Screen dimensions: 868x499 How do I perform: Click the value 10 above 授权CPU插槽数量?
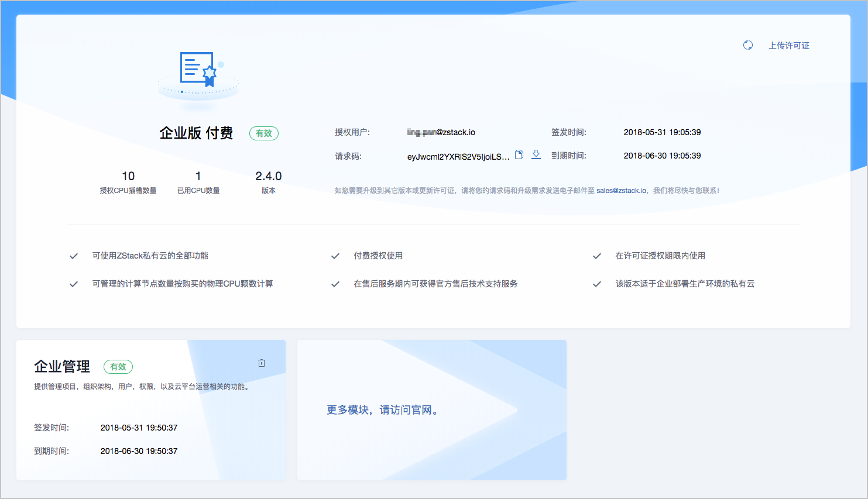[x=128, y=176]
